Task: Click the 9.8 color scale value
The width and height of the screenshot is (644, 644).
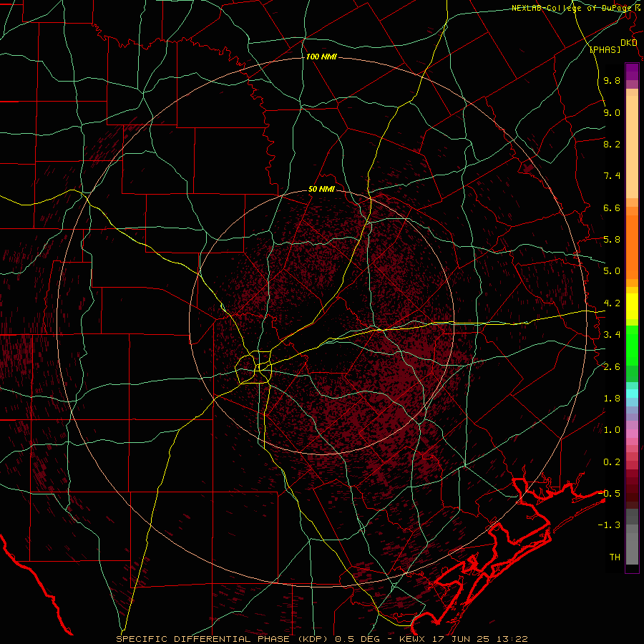Action: point(612,80)
